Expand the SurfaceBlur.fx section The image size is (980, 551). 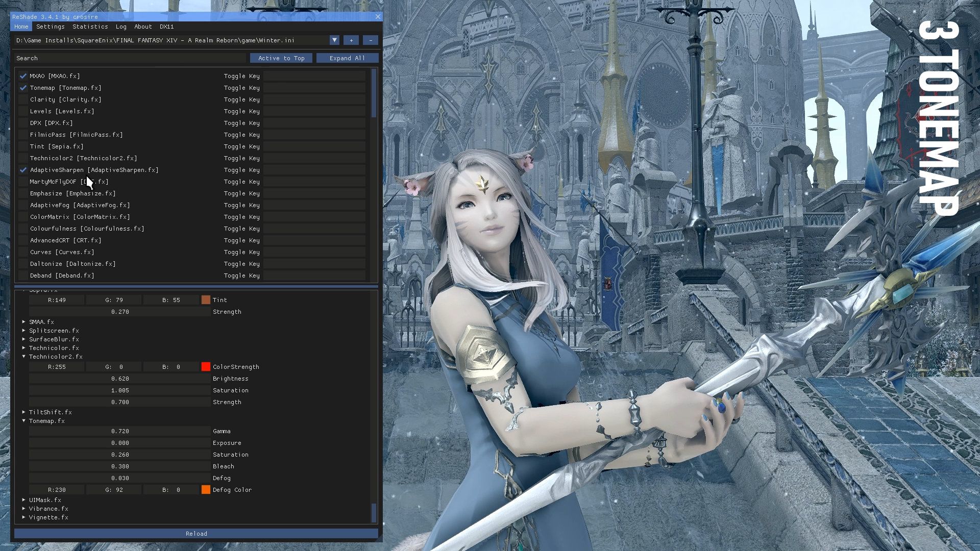click(24, 339)
